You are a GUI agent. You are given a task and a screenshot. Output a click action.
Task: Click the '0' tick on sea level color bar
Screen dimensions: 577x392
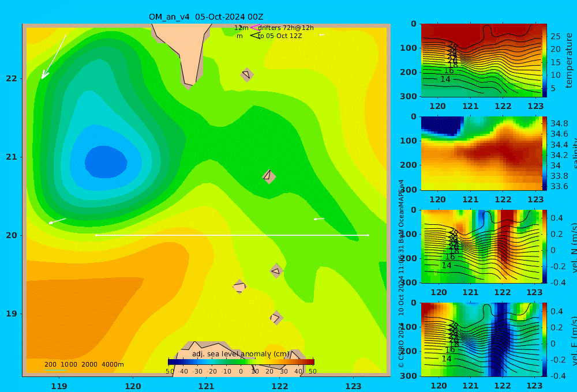[241, 371]
